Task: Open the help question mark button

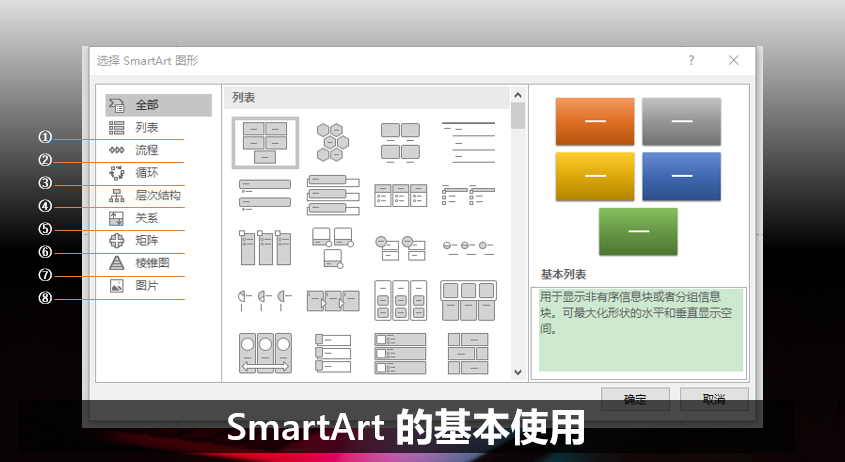Action: pos(691,60)
